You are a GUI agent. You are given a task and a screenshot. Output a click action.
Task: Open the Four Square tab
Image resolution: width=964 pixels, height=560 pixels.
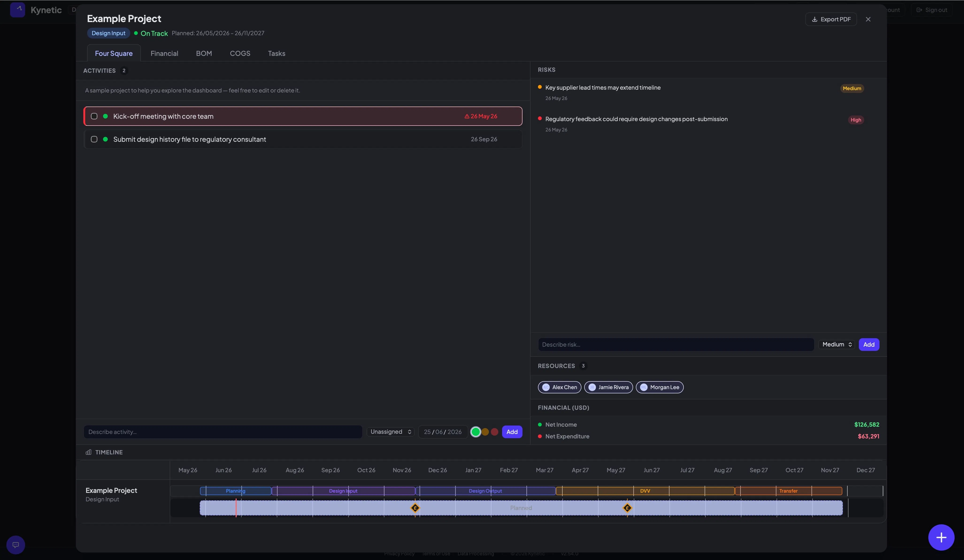[114, 53]
